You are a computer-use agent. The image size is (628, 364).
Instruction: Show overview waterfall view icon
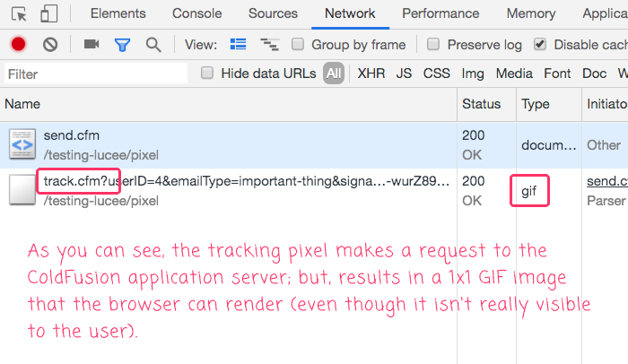tap(268, 44)
